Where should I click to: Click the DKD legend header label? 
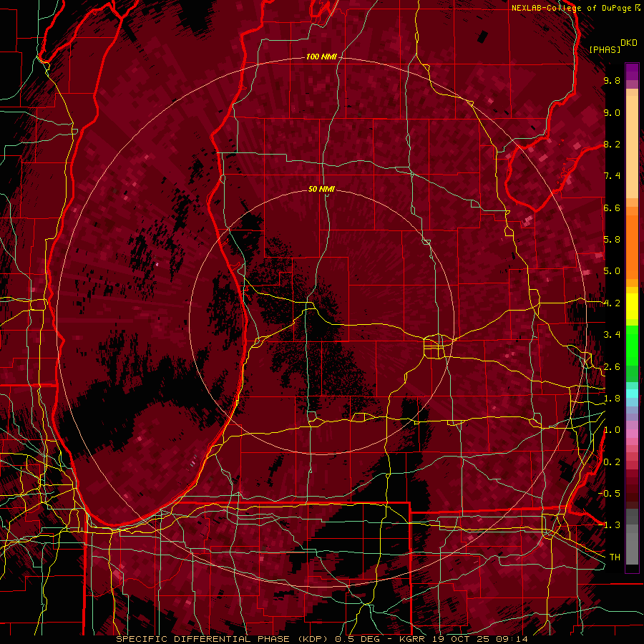coord(629,43)
